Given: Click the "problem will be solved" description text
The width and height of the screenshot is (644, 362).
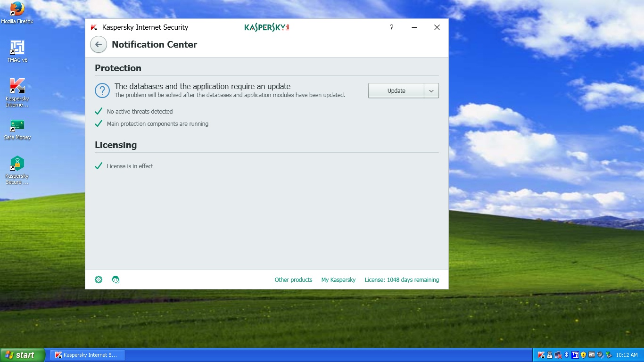Looking at the screenshot, I should coord(230,95).
